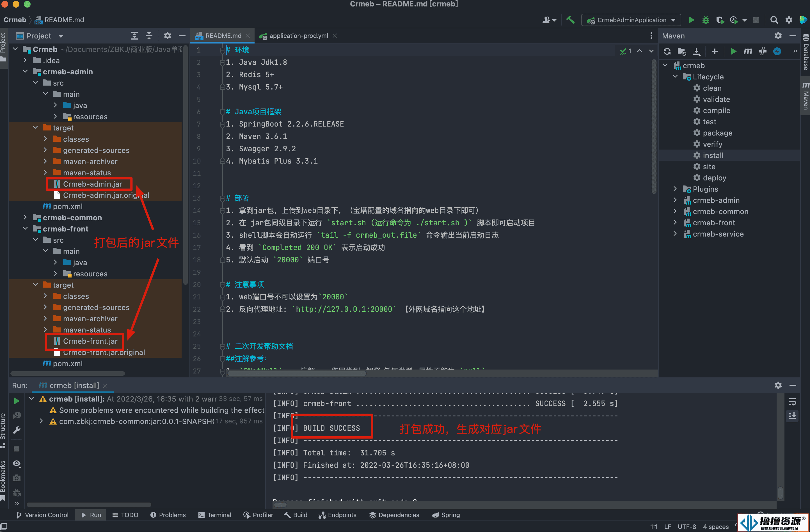Image resolution: width=810 pixels, height=532 pixels.
Task: Add a Maven project with plus icon
Action: coord(715,51)
